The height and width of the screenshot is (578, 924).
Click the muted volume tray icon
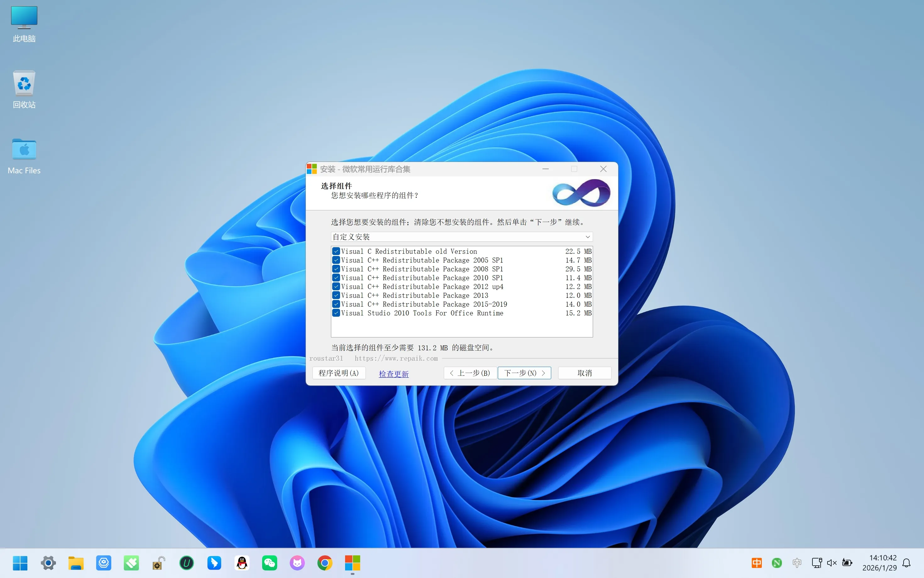(832, 563)
